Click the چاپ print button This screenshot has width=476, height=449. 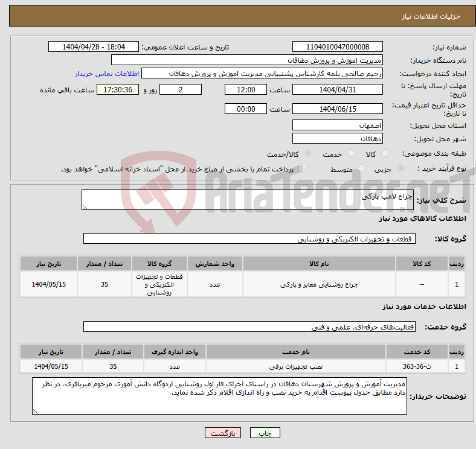(x=265, y=433)
